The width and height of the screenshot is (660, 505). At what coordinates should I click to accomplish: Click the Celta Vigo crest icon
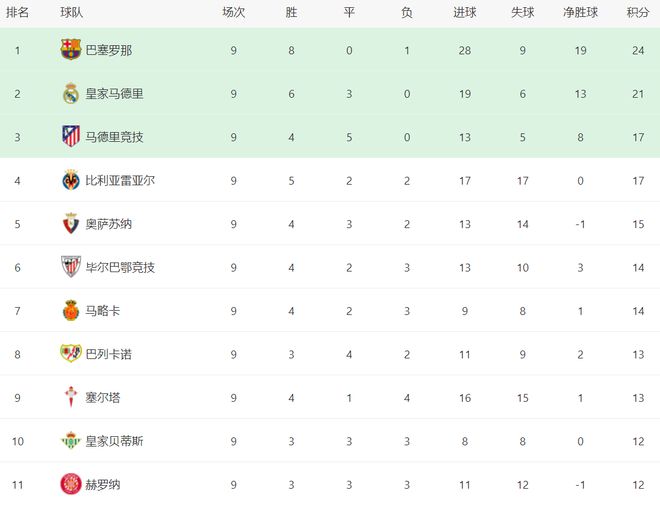[x=71, y=397]
